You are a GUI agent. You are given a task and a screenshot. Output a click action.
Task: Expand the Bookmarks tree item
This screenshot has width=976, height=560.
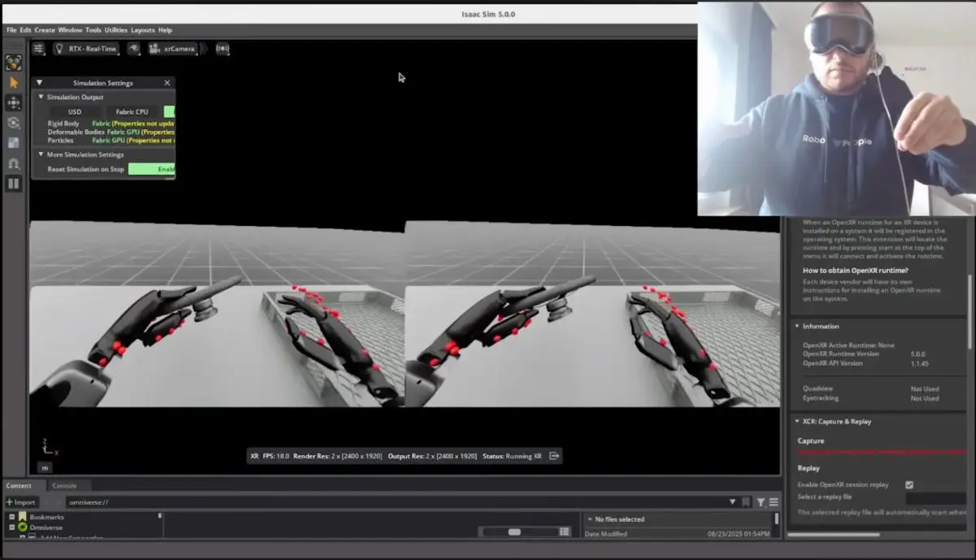12,517
